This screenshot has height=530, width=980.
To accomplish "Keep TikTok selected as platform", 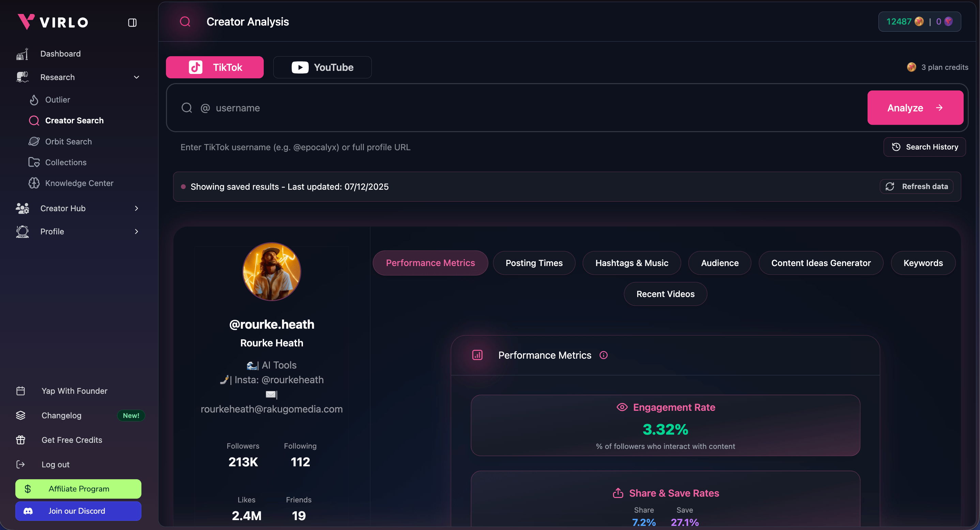I will 215,67.
